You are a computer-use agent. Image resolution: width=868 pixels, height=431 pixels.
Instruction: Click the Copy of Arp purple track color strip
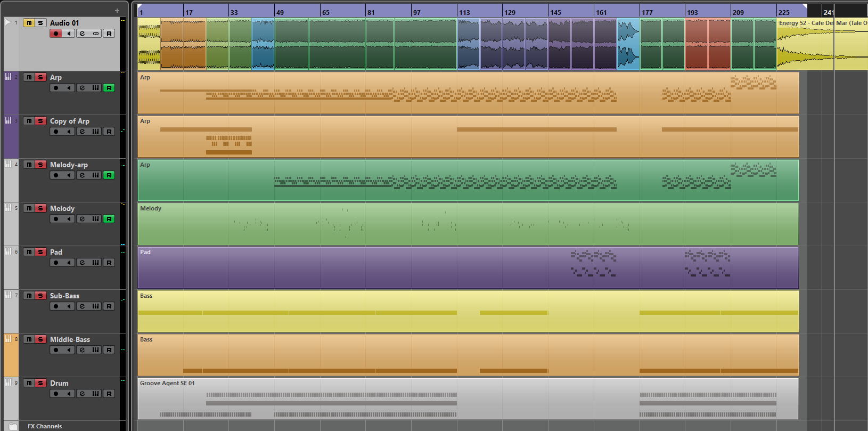coord(11,136)
